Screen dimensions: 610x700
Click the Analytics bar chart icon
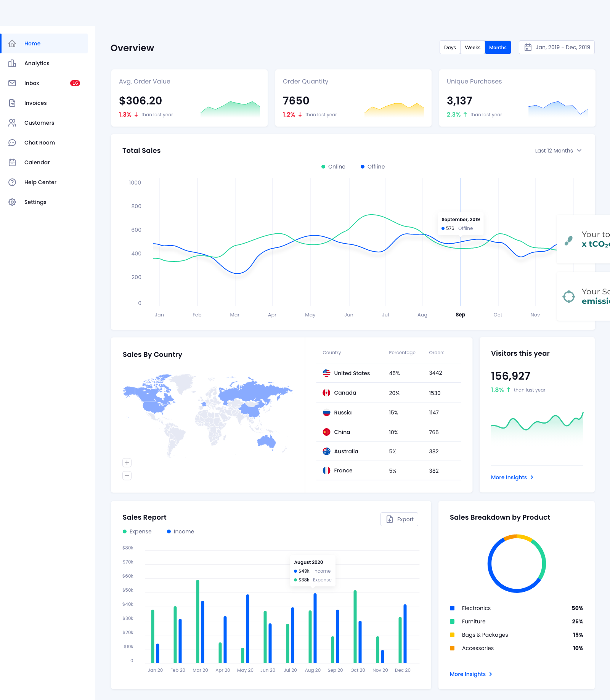pyautogui.click(x=12, y=63)
